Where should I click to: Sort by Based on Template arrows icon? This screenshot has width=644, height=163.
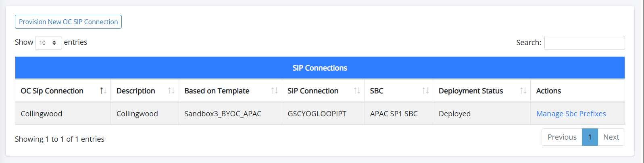pos(274,91)
